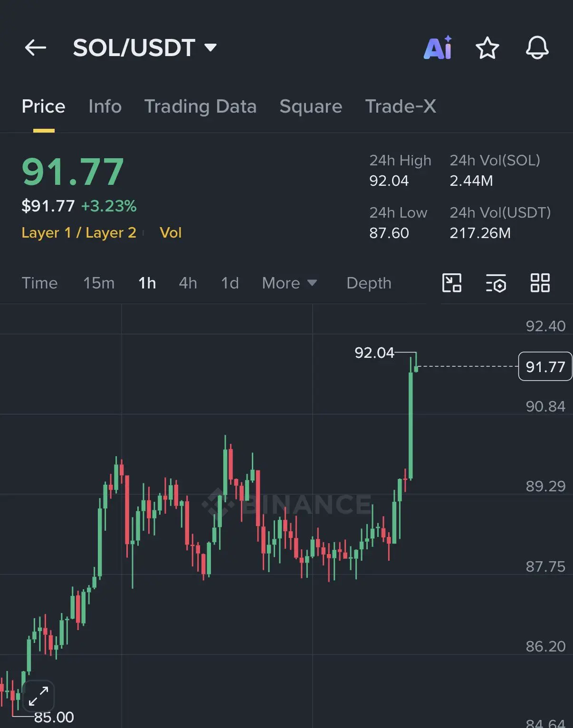This screenshot has width=573, height=728.
Task: Open the Square tab
Action: pos(311,106)
